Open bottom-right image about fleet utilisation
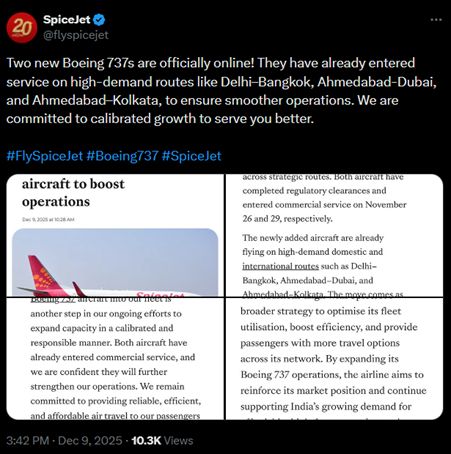The width and height of the screenshot is (451, 454). coord(335,359)
